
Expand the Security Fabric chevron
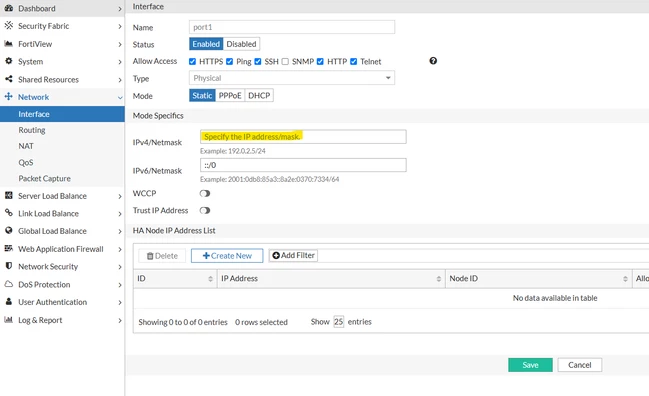point(120,26)
